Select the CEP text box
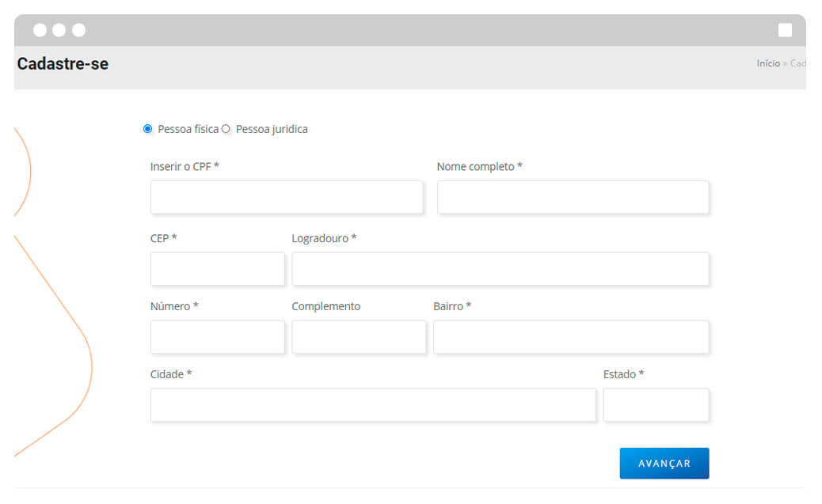Image resolution: width=822 pixels, height=504 pixels. click(x=217, y=269)
